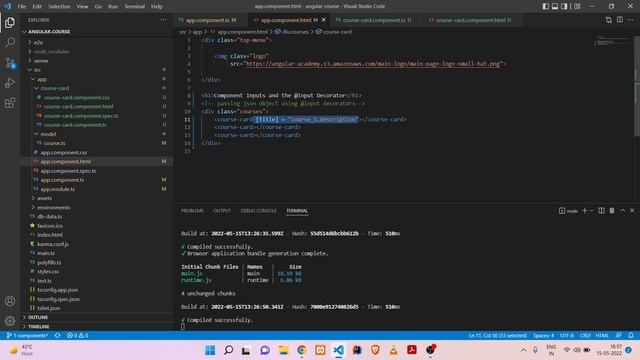Open the Selection menu
The width and height of the screenshot is (640, 360).
(x=59, y=6)
